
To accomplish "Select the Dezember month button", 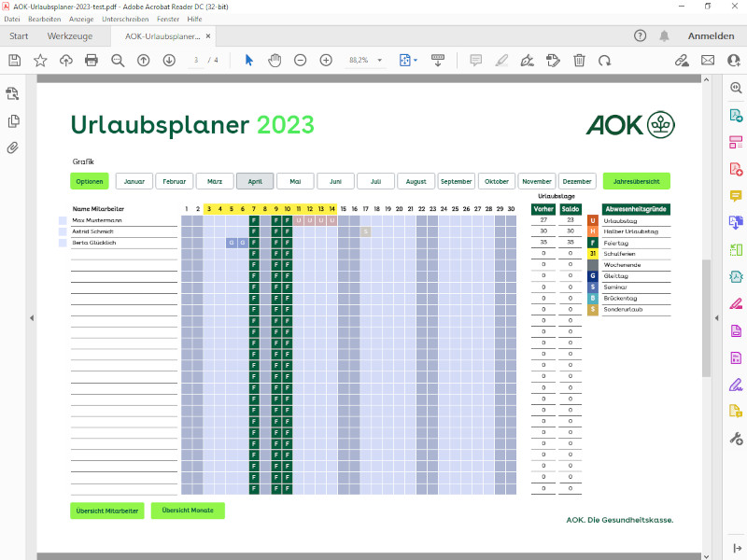I will coord(577,181).
